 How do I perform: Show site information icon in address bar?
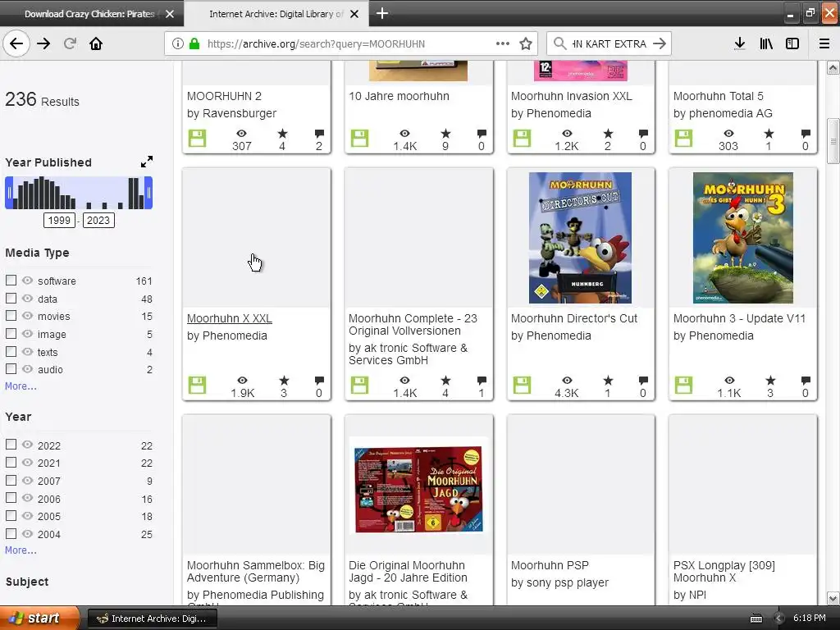pos(177,43)
